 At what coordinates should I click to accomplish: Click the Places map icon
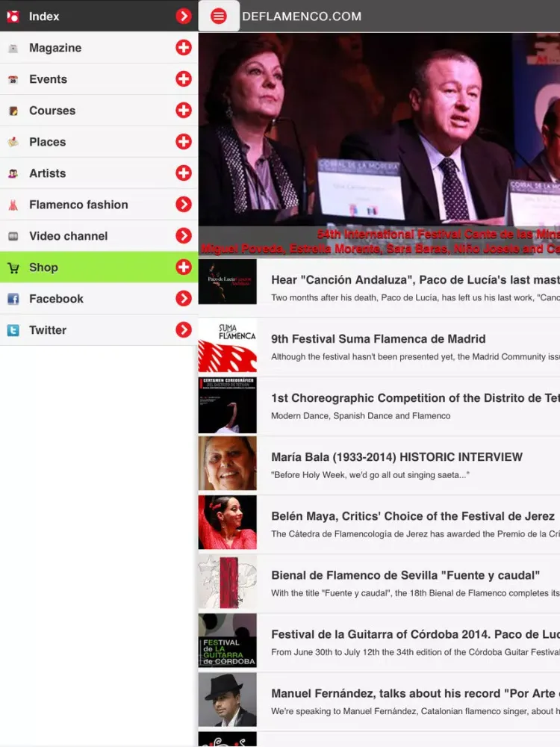point(13,142)
